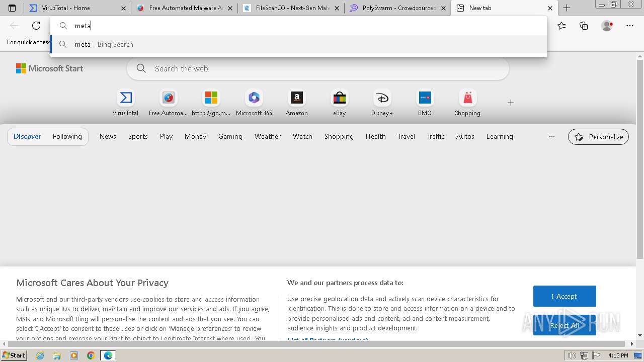644x362 pixels.
Task: Open the Favorites star icon
Action: point(561,26)
